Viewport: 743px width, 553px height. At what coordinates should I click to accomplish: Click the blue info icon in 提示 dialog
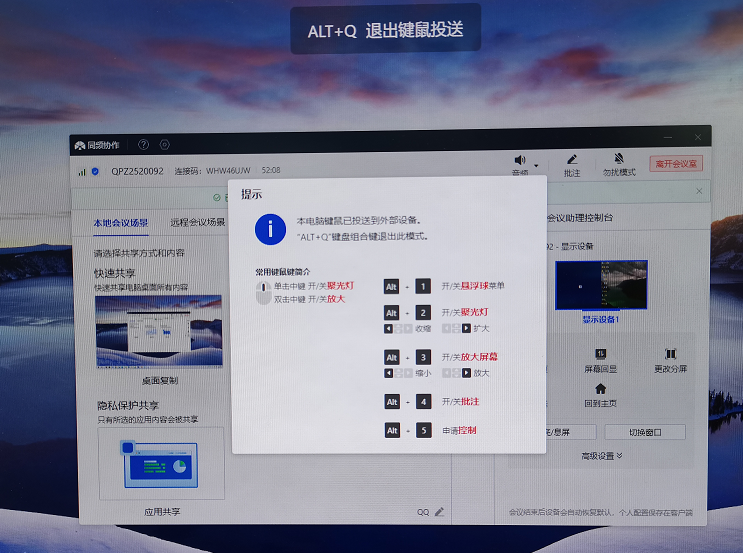tap(270, 228)
